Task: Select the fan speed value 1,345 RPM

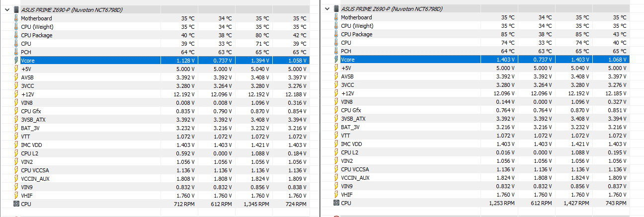Action: click(255, 204)
